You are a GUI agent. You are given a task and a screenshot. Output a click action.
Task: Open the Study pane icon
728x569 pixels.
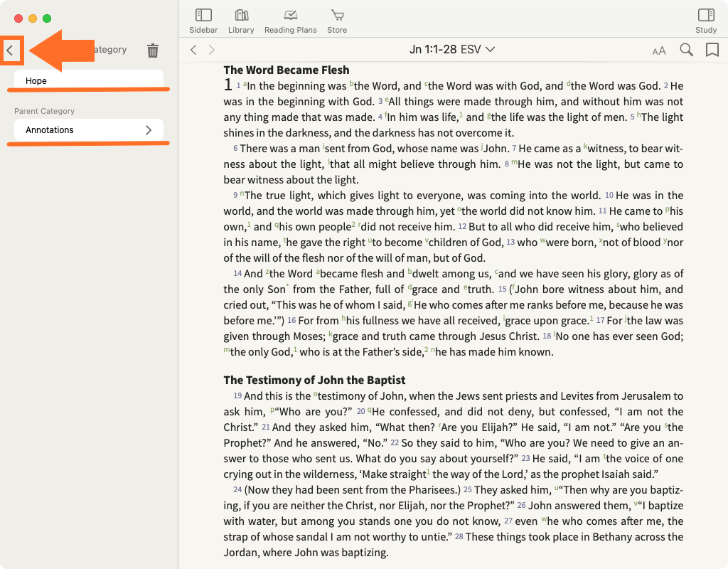point(705,21)
